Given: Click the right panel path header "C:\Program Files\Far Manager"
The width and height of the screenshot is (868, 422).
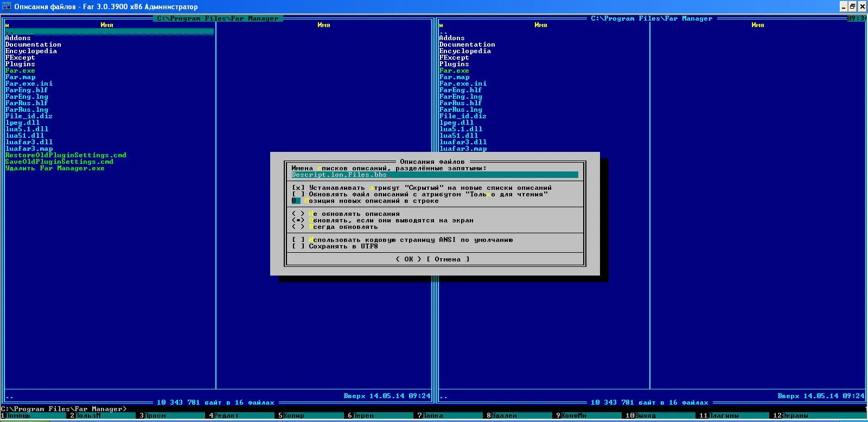Looking at the screenshot, I should 652,18.
